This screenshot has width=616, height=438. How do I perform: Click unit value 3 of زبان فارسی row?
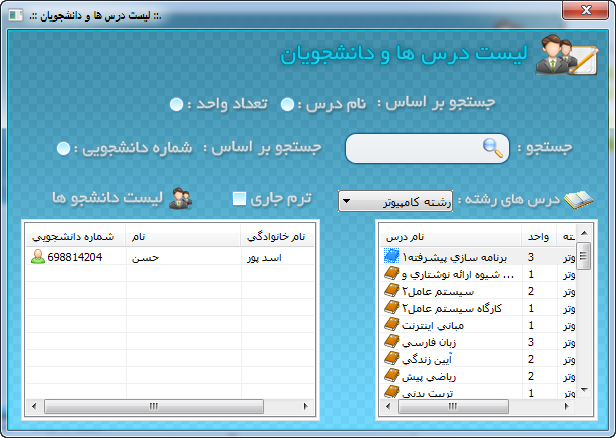tap(531, 342)
